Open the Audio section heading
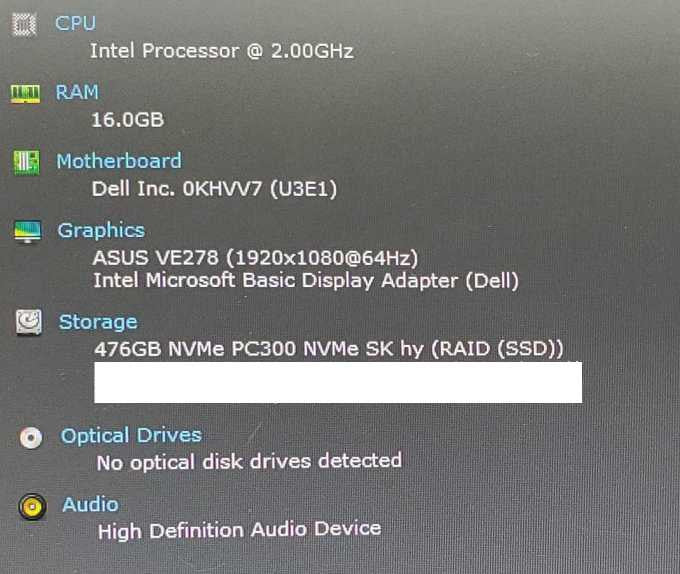 [90, 504]
